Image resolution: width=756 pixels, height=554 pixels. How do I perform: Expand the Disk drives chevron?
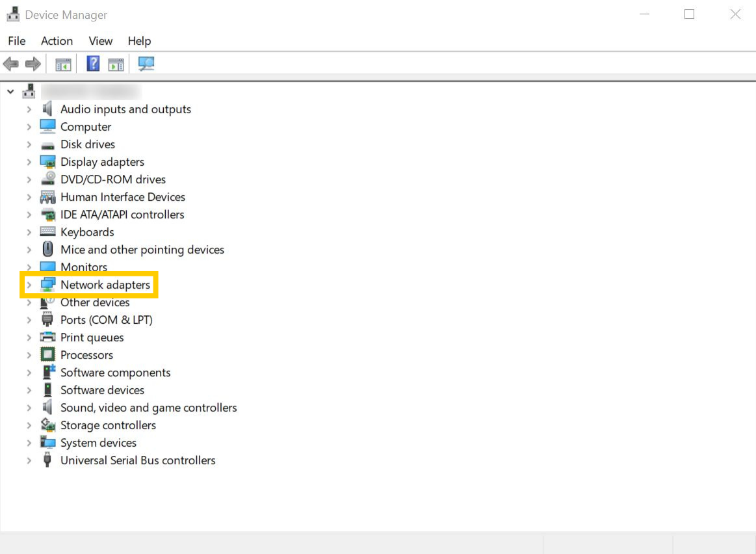click(x=29, y=144)
